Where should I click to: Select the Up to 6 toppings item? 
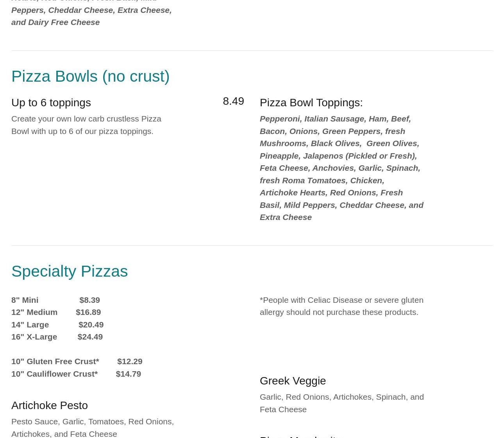[x=51, y=102]
